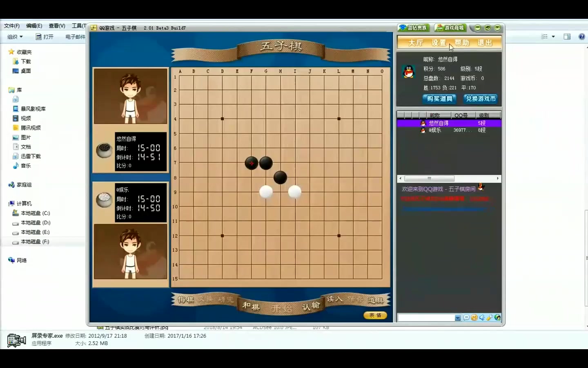Click the white stone at G9
This screenshot has height=368, width=588.
266,192
